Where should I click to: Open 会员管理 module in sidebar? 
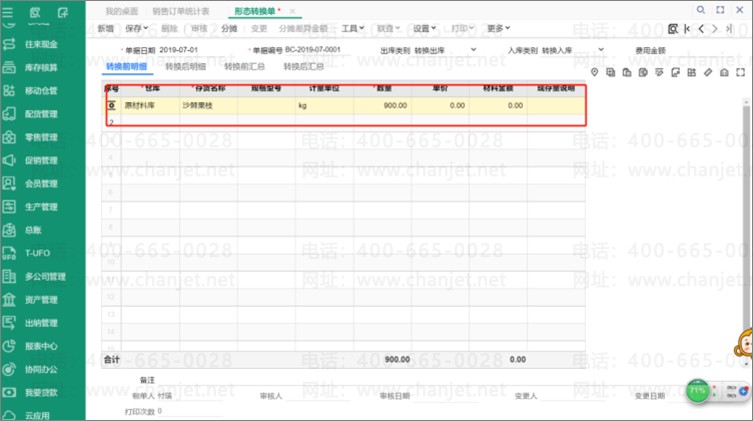click(41, 183)
